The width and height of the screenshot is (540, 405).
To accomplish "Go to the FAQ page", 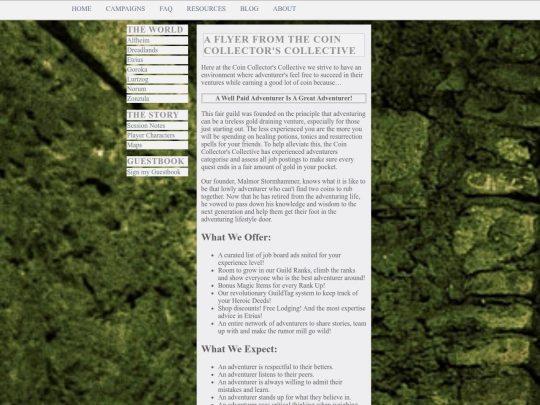I will click(166, 9).
